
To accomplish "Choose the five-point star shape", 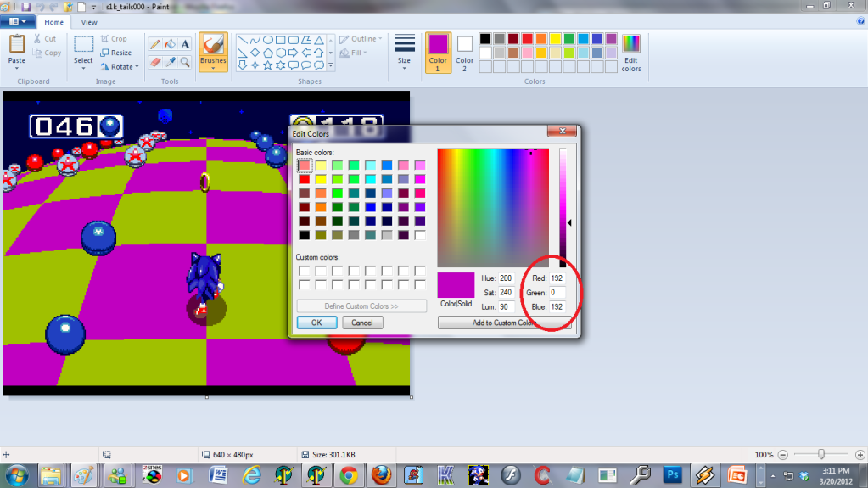I will tap(268, 65).
